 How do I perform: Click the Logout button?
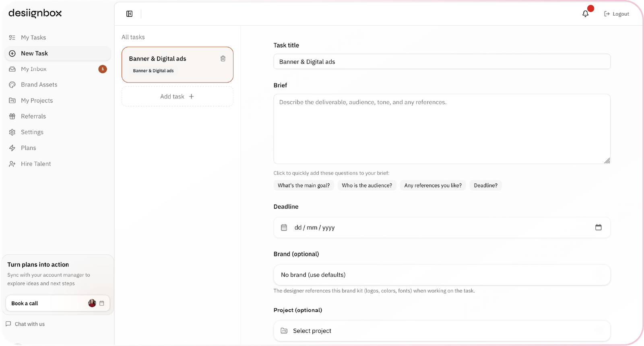(x=617, y=14)
